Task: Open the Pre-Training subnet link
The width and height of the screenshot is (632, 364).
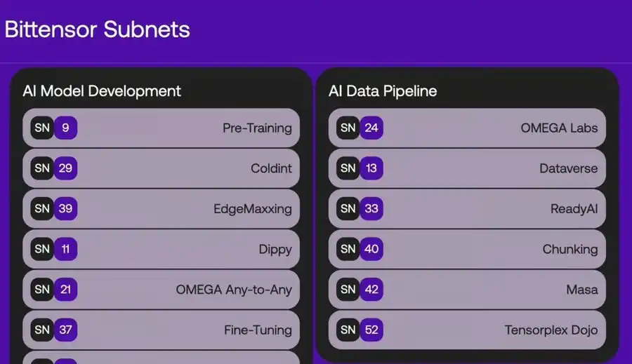Action: (x=257, y=128)
